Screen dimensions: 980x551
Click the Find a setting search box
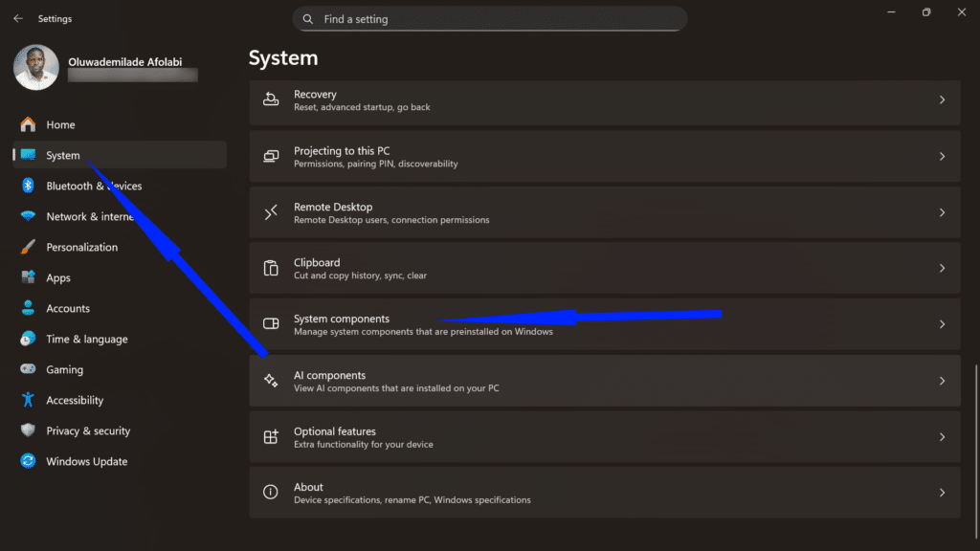pyautogui.click(x=489, y=18)
